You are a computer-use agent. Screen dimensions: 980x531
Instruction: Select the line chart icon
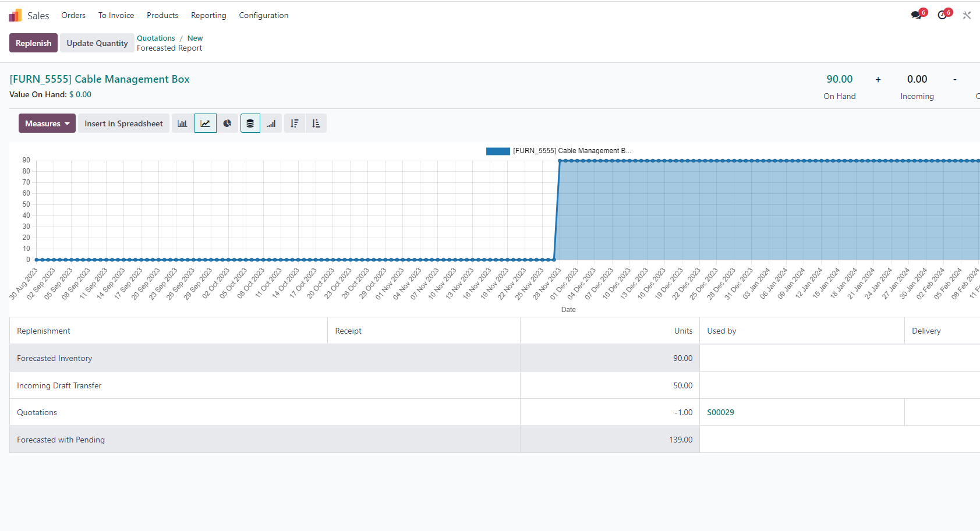(205, 123)
